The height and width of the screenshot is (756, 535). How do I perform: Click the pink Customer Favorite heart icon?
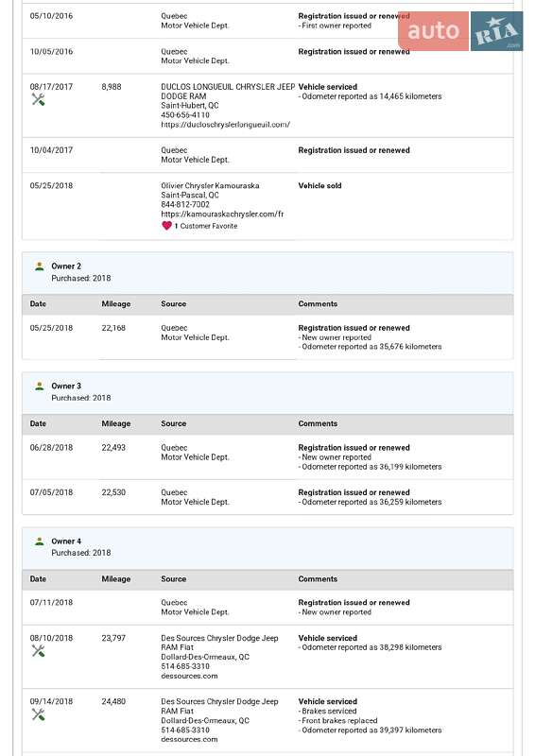(x=166, y=226)
